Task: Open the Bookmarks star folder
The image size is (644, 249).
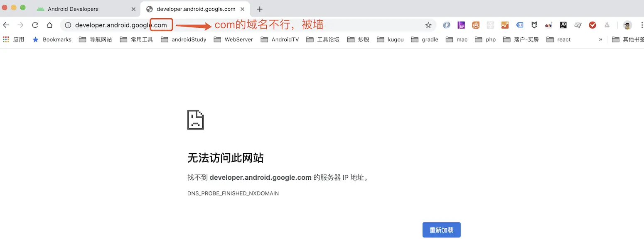Action: tap(52, 39)
